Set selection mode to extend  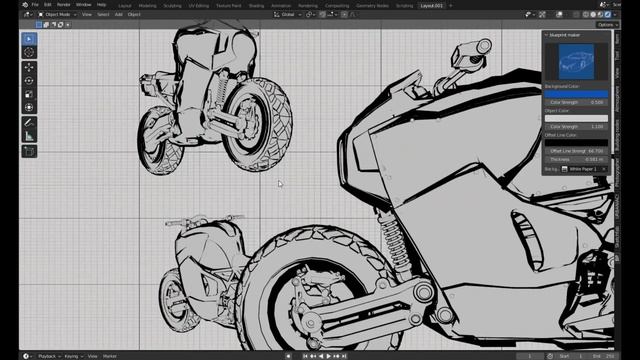click(46, 24)
